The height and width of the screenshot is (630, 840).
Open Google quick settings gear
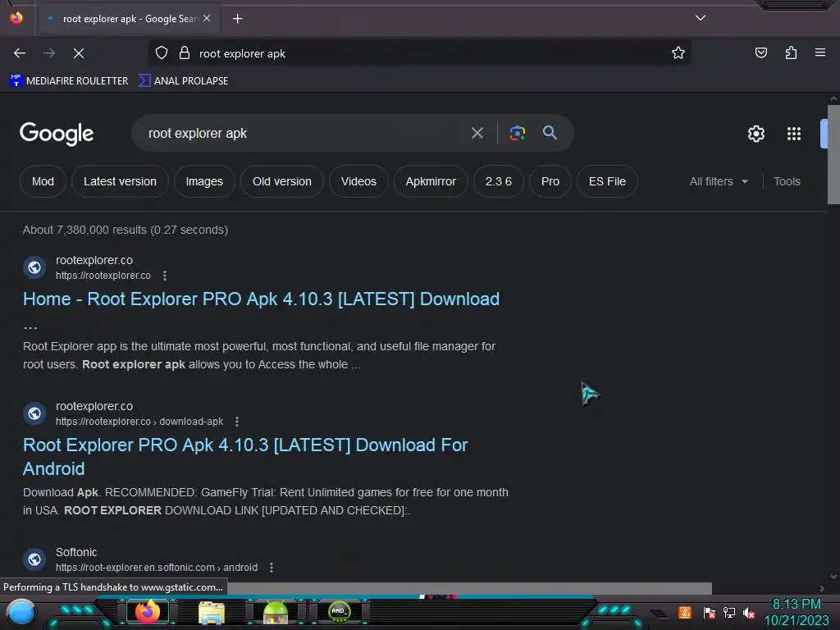[756, 134]
